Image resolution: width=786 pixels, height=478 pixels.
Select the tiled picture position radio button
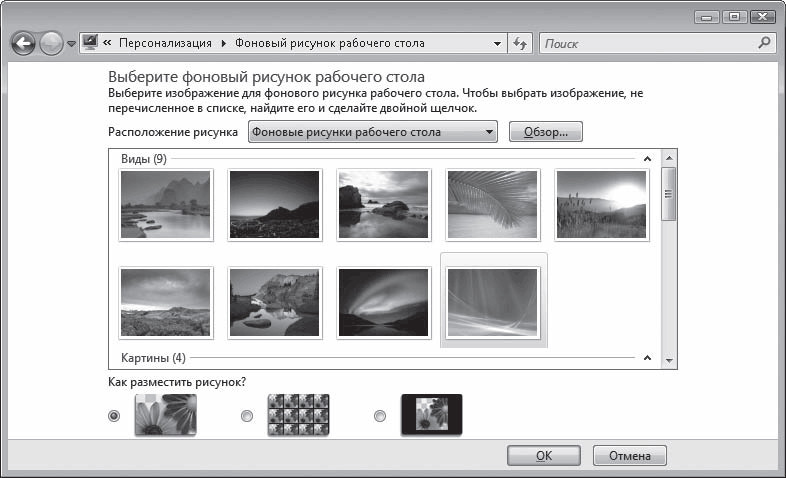(247, 416)
